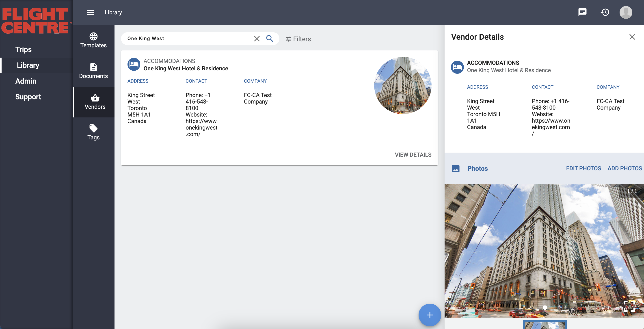Click ACCOMMODATIONS label in the result card
Image resolution: width=644 pixels, height=329 pixels.
coord(169,61)
